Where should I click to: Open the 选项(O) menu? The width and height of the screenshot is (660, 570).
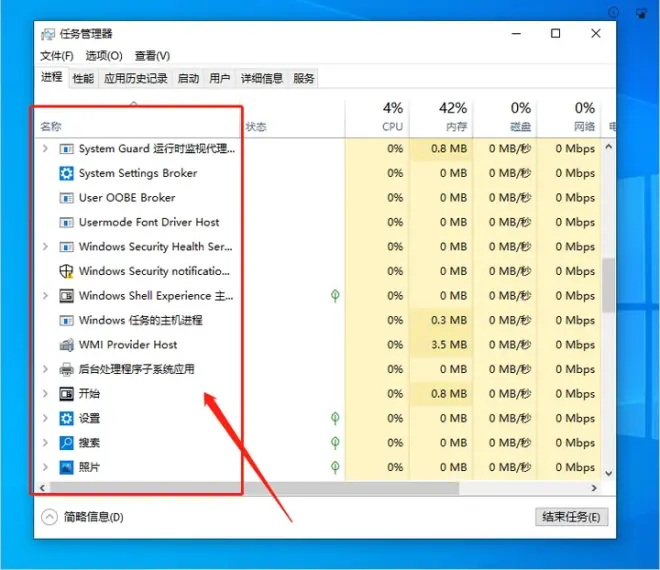(104, 56)
